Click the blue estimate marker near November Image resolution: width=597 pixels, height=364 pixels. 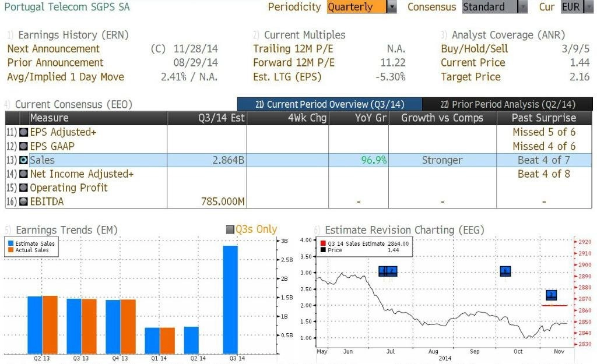coord(552,295)
